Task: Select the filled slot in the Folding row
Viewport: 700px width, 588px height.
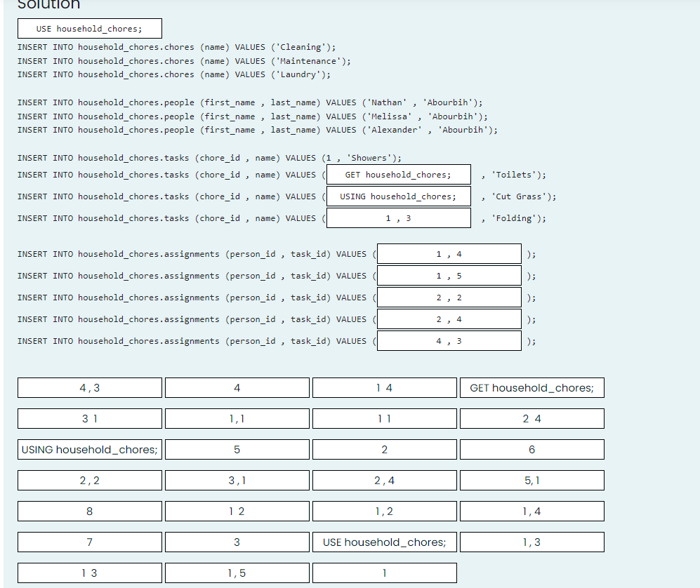Action: (399, 218)
